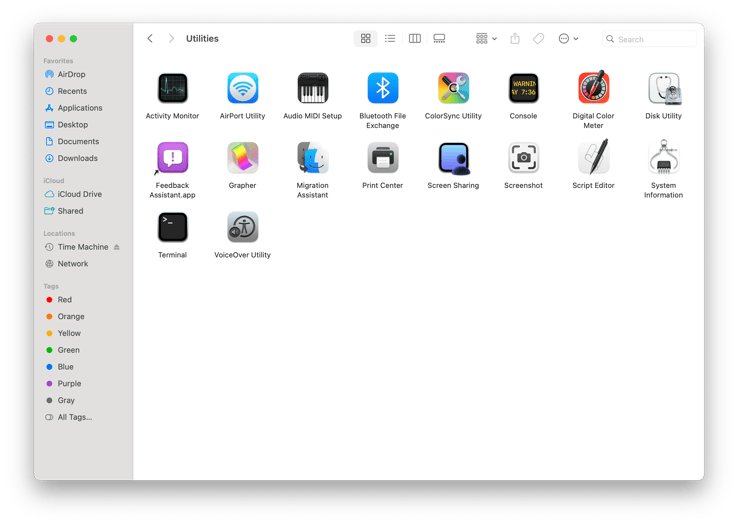Image resolution: width=738 pixels, height=525 pixels.
Task: Open Print Center icon
Action: click(x=383, y=158)
